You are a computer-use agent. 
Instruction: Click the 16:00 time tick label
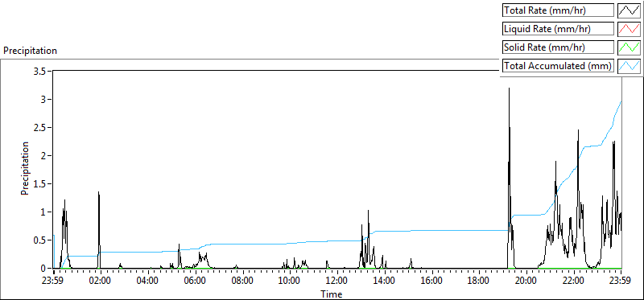pos(431,282)
